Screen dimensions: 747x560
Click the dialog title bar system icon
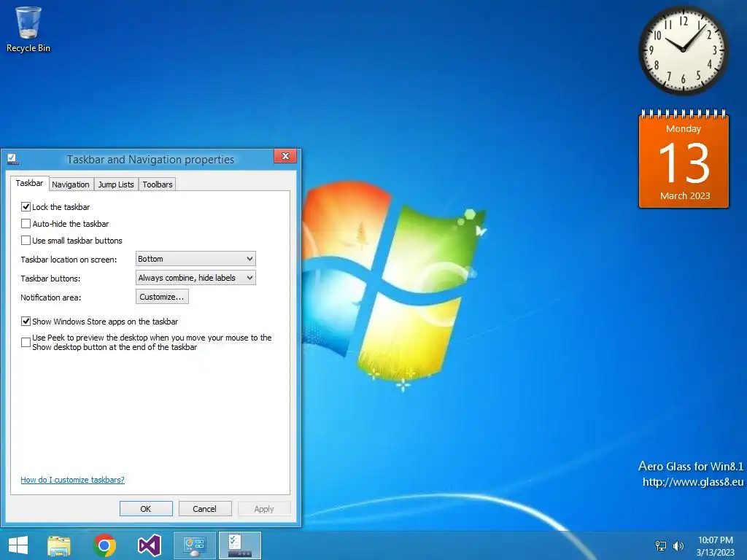pyautogui.click(x=12, y=159)
